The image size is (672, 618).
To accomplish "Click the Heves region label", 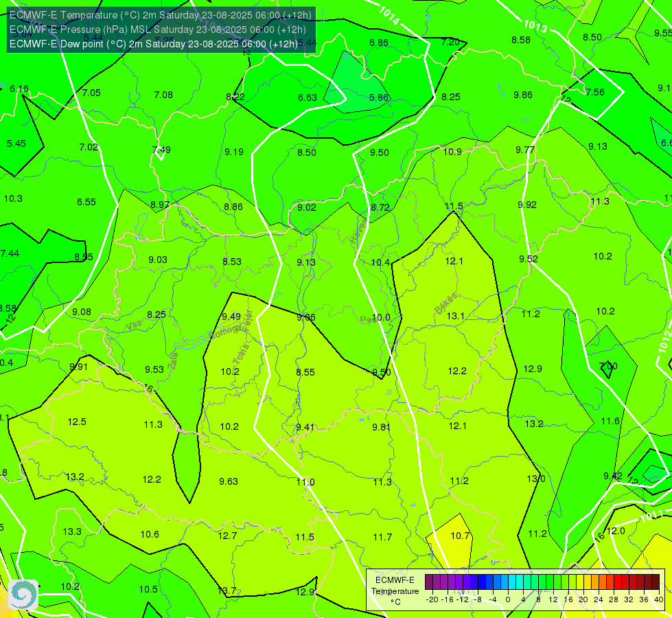I will [x=359, y=231].
